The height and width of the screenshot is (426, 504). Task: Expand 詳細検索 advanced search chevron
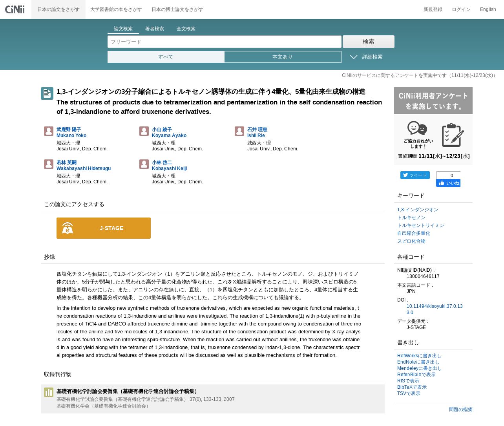(354, 57)
